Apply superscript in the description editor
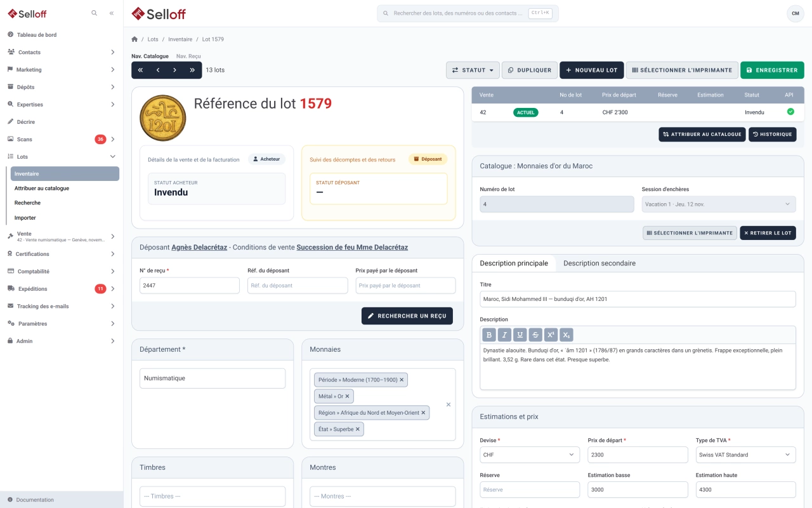Screen dimensions: 812x508 click(551, 335)
